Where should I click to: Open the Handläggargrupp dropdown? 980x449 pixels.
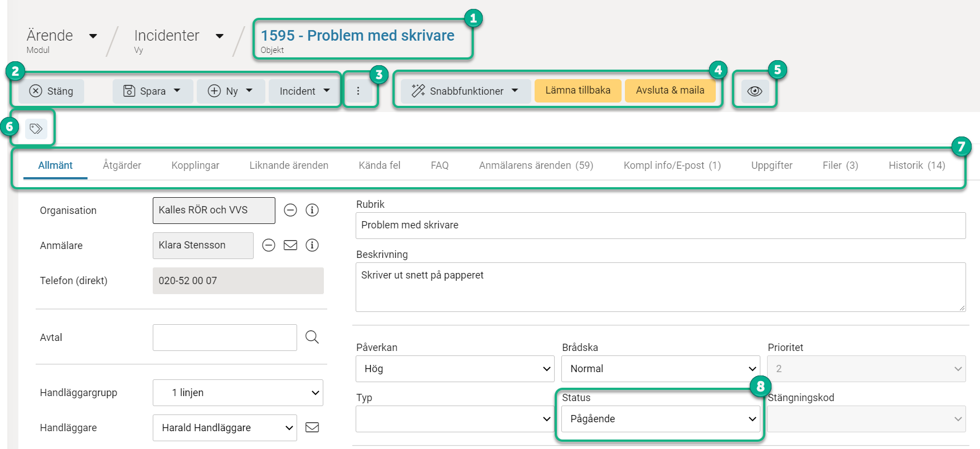coord(238,393)
